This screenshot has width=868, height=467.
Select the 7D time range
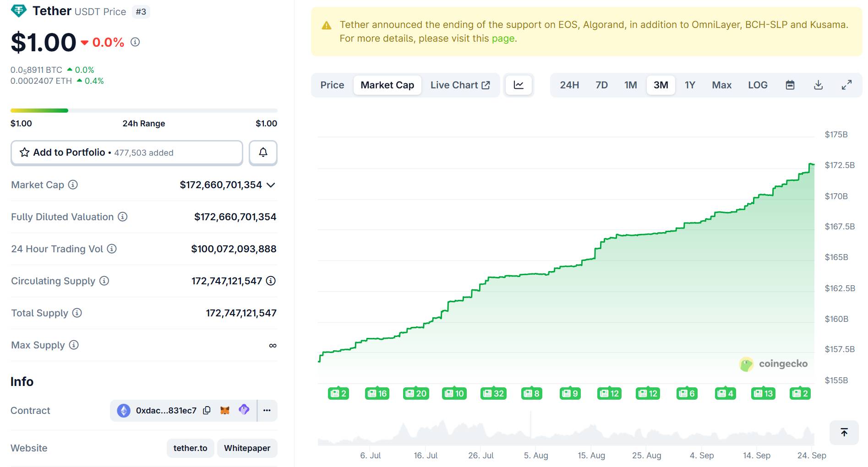pos(601,85)
